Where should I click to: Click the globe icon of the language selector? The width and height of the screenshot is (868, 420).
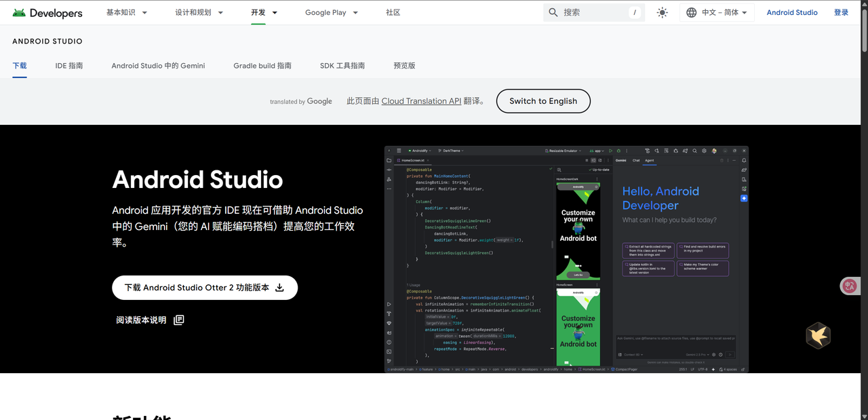pos(691,12)
